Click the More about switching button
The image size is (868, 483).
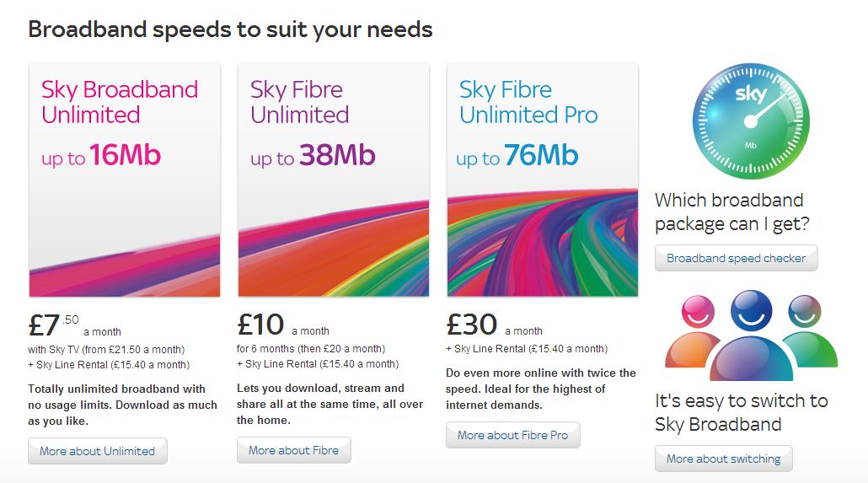click(x=723, y=459)
